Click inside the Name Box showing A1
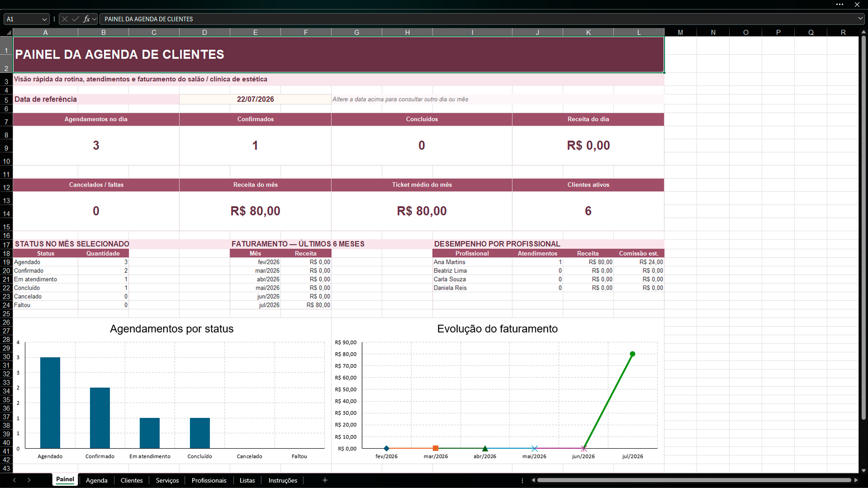The image size is (868, 488). 23,19
